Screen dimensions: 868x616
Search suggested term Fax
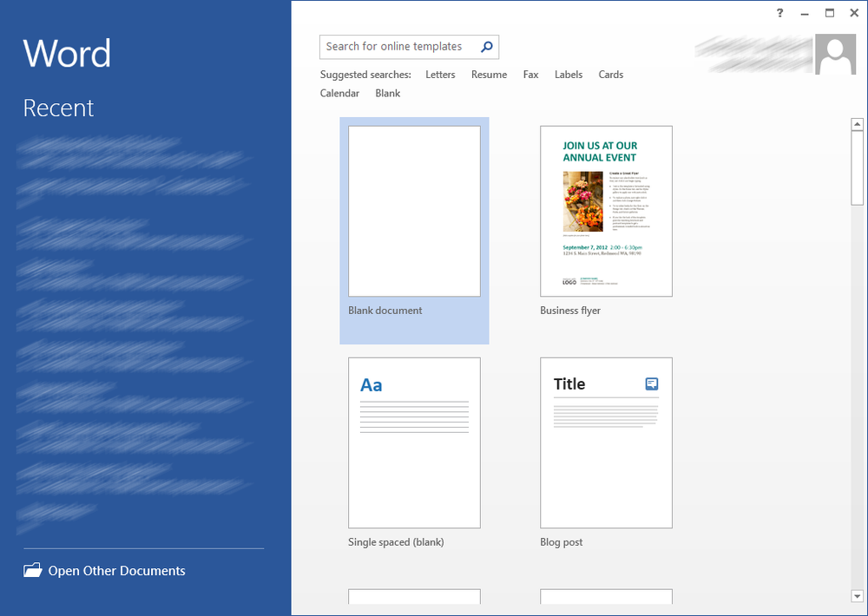[x=530, y=75]
